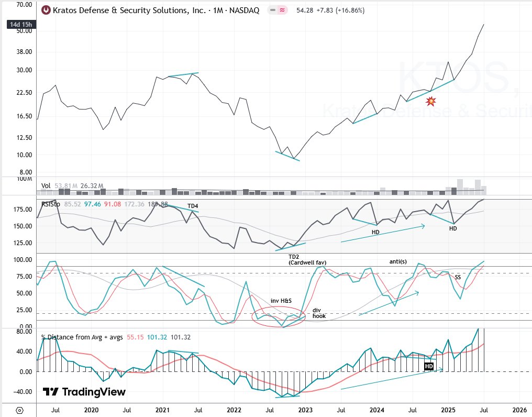Click the teal distance value 101.32
532x417 pixels.
(157, 337)
